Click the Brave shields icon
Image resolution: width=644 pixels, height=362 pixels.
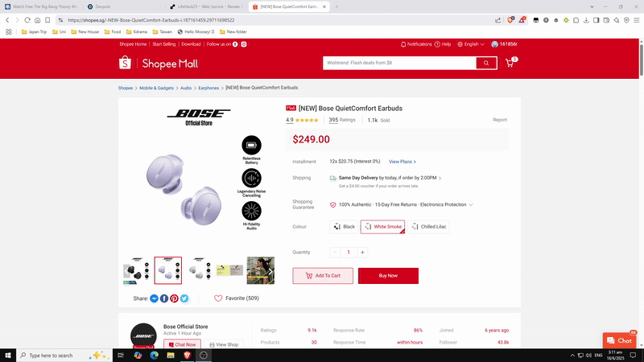coord(510,20)
